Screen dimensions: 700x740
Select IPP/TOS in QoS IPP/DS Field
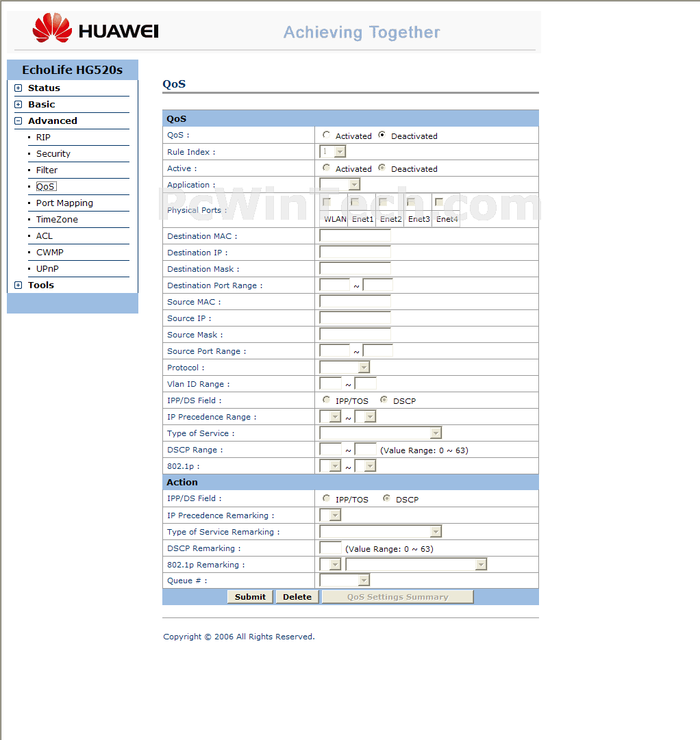tap(327, 400)
